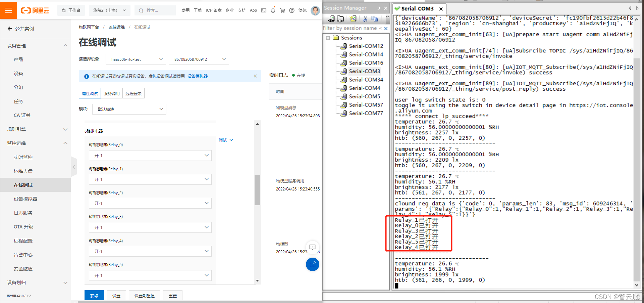
Task: Go back via the 公共实例 arrow
Action: (x=10, y=29)
